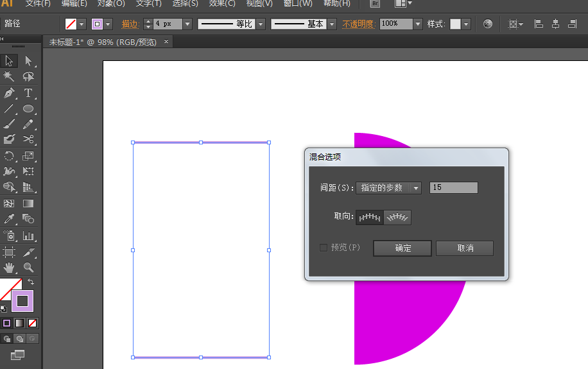
Task: Select the Type tool
Action: click(28, 92)
